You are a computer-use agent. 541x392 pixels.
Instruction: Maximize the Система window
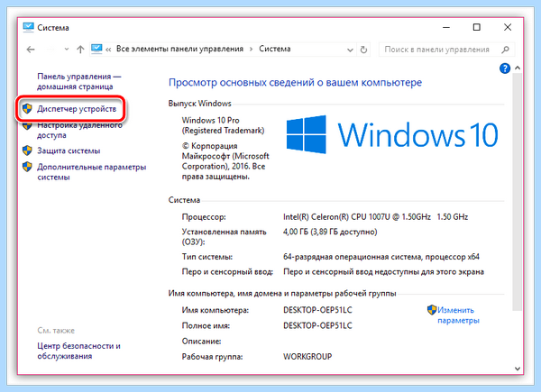coord(476,27)
